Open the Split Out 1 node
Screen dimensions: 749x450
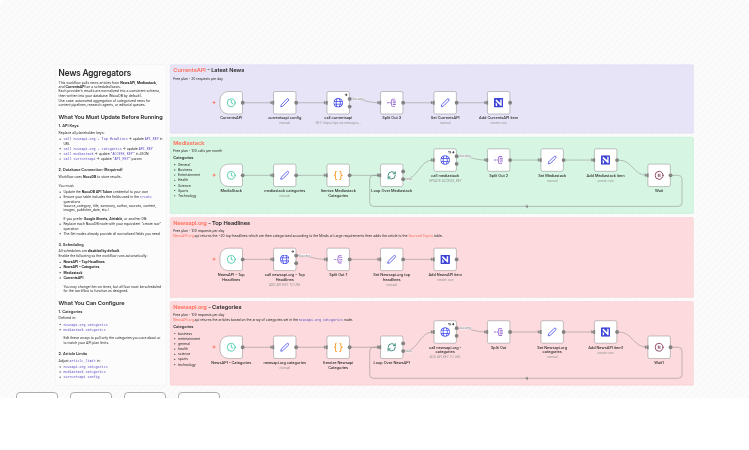[338, 259]
